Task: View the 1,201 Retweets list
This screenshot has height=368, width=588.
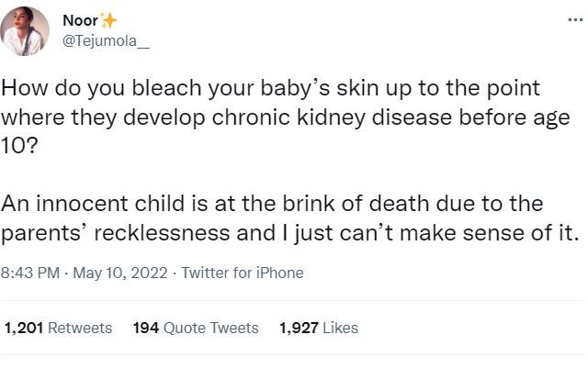Action: click(x=59, y=328)
